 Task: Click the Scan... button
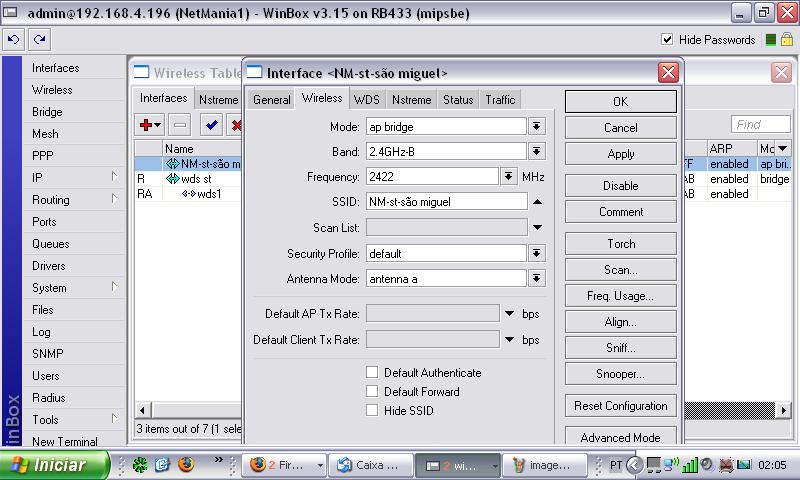pos(620,270)
